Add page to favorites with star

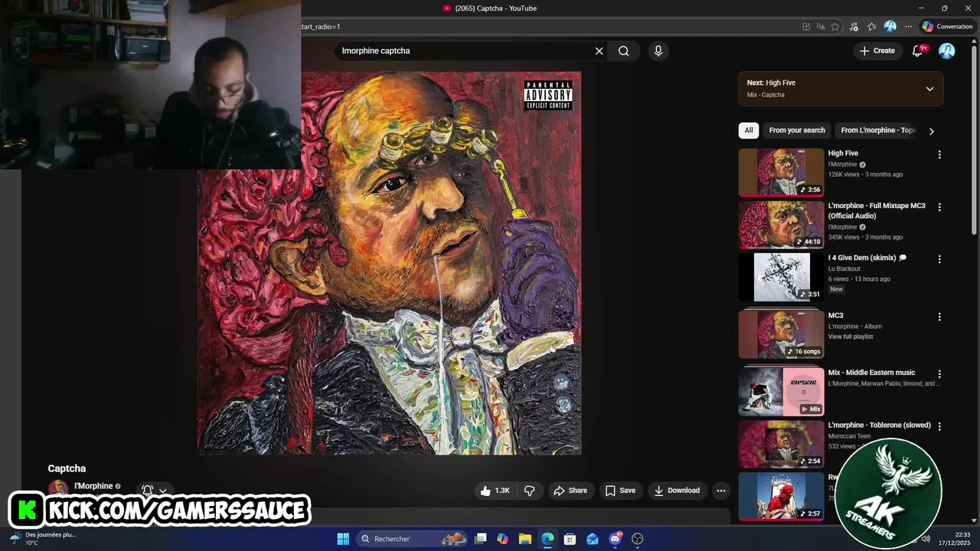point(835,26)
